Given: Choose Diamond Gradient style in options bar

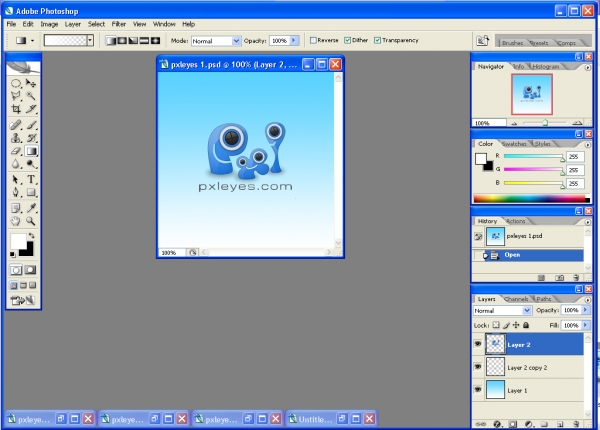Looking at the screenshot, I should (x=155, y=41).
